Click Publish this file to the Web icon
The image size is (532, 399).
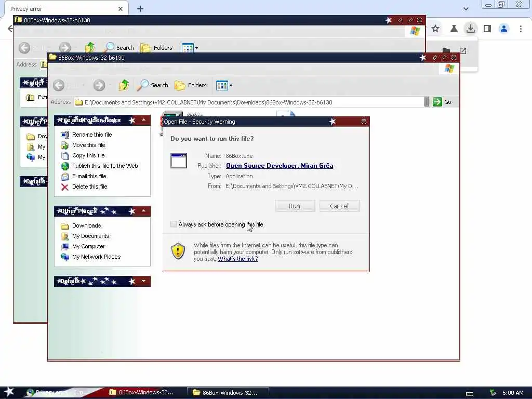pos(65,166)
